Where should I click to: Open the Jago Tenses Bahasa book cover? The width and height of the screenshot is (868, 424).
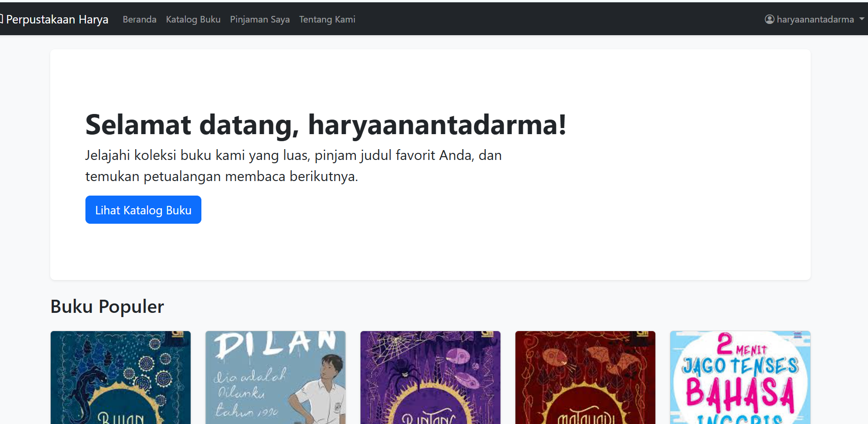pos(740,378)
